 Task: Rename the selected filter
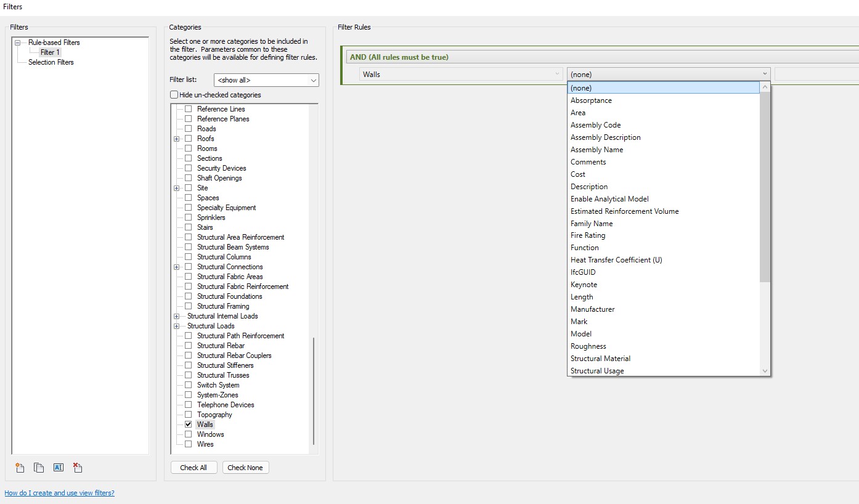[58, 468]
